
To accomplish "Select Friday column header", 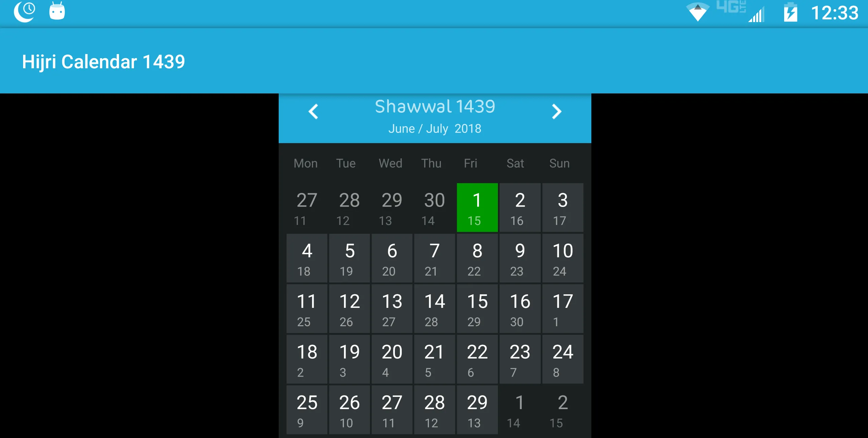I will click(x=471, y=164).
